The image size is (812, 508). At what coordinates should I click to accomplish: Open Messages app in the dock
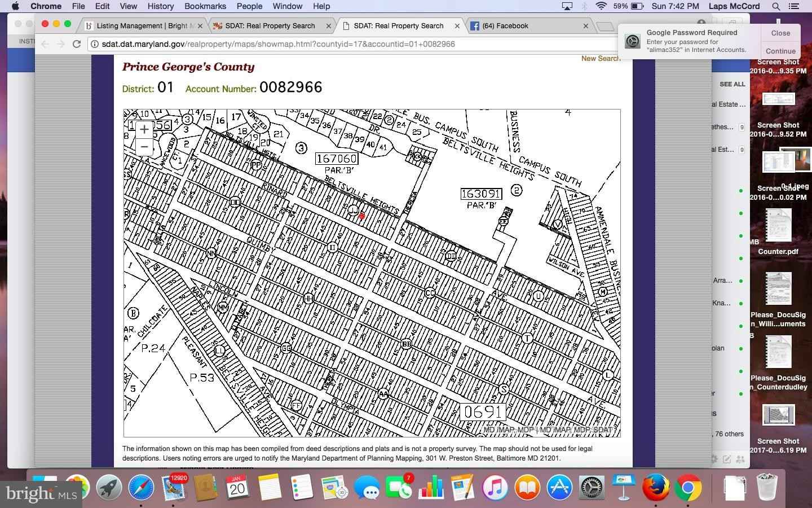tap(367, 487)
